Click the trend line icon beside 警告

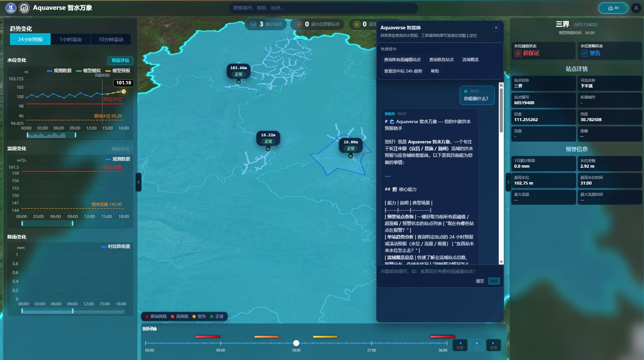tap(584, 53)
